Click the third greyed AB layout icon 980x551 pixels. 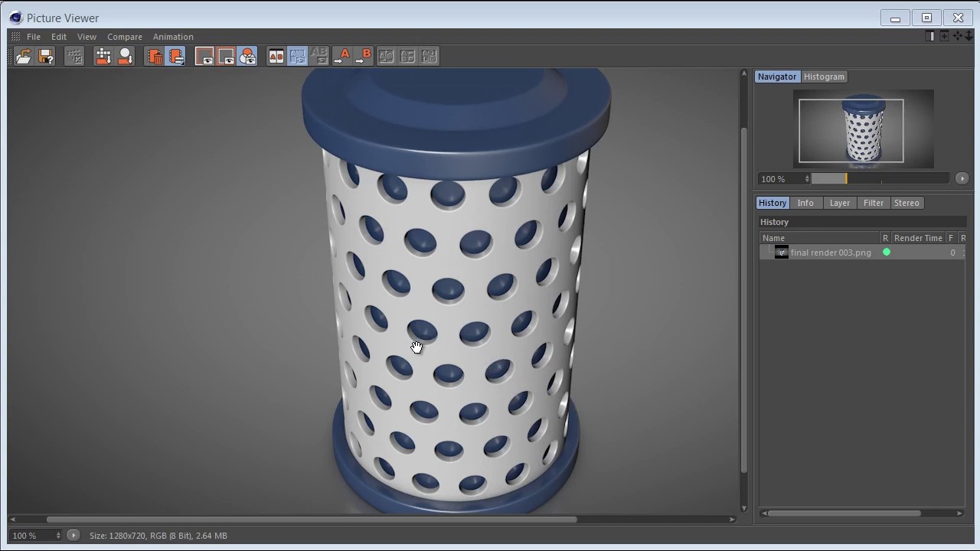[430, 56]
